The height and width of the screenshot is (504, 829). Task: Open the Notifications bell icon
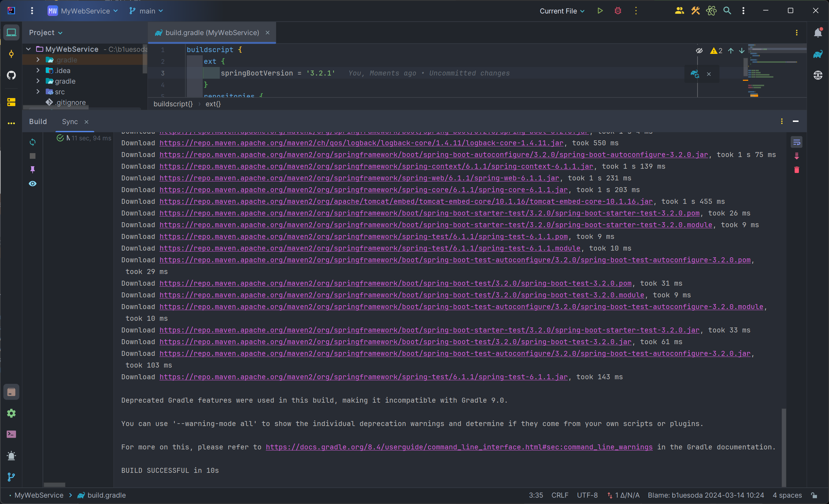tap(818, 33)
